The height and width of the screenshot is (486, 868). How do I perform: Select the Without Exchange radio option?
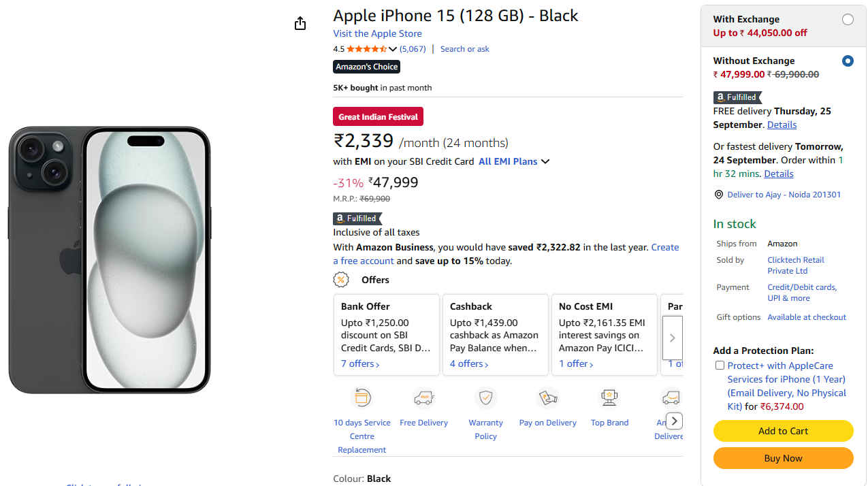pos(848,61)
